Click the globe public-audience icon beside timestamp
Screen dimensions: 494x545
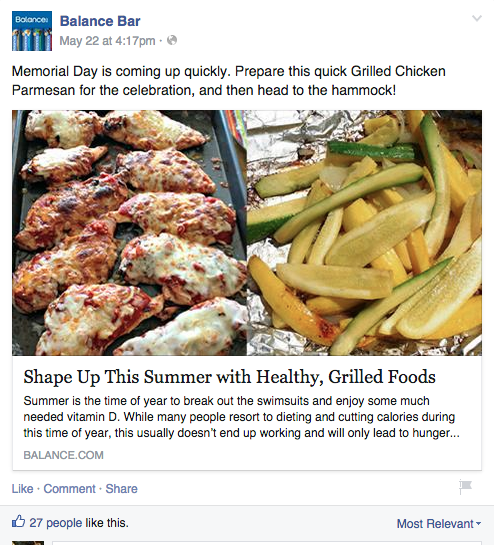point(172,41)
